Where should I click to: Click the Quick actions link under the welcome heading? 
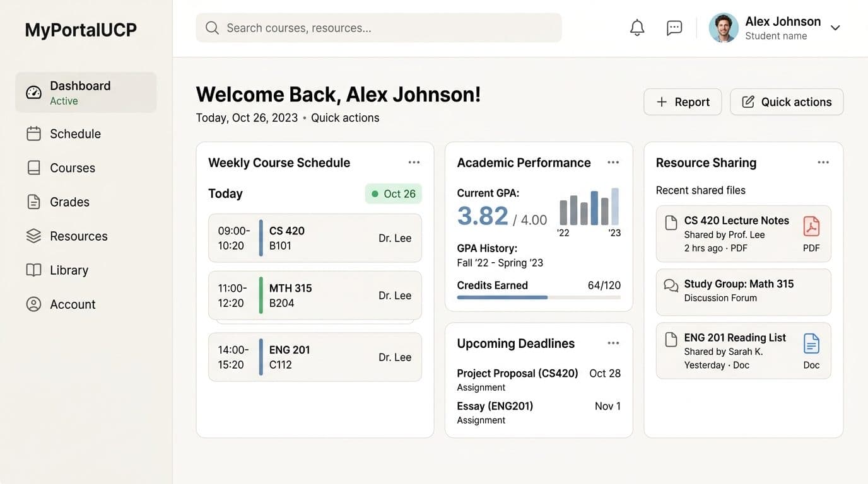pos(345,118)
